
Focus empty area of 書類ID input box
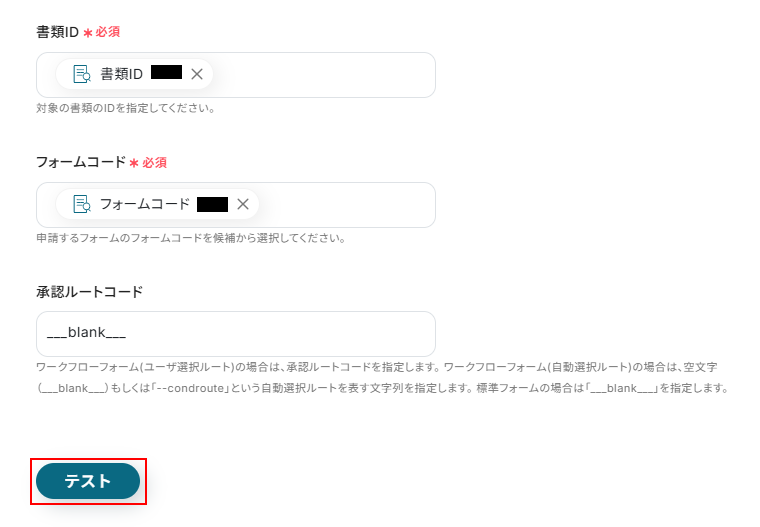322,75
